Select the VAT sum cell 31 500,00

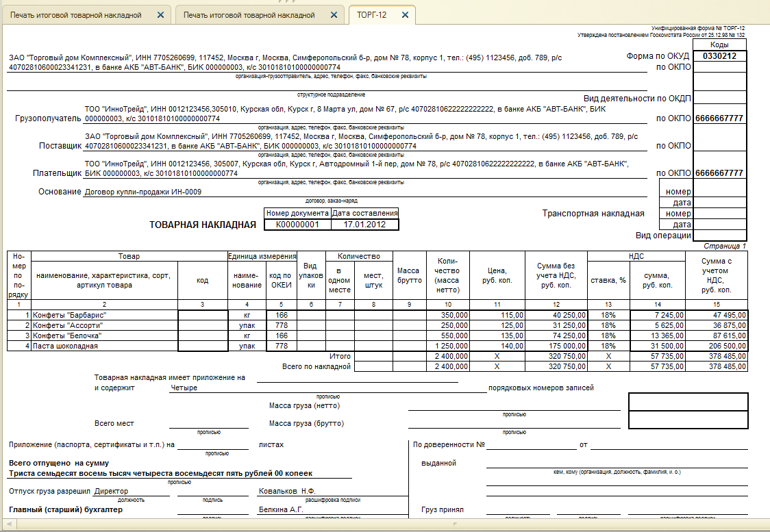tap(658, 346)
